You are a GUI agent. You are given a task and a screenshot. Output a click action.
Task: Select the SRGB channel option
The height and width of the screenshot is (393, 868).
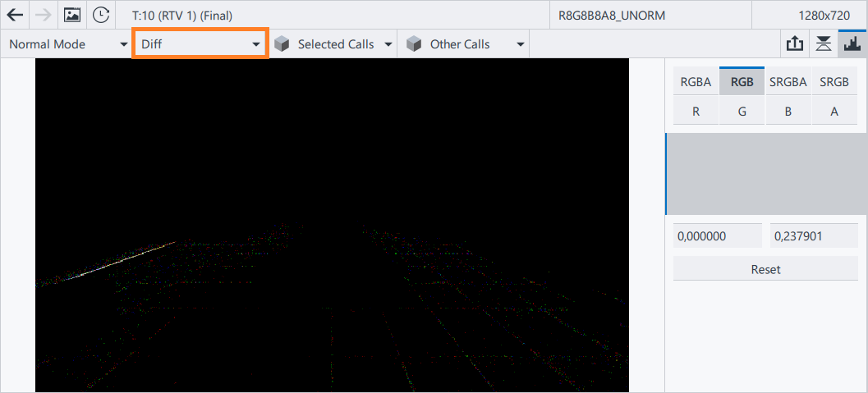click(834, 82)
